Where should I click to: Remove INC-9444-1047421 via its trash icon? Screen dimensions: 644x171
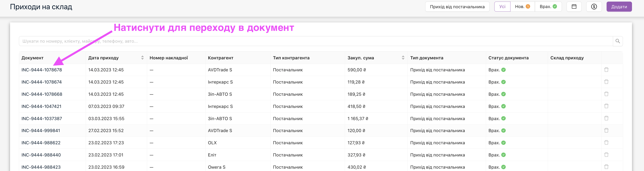point(606,106)
